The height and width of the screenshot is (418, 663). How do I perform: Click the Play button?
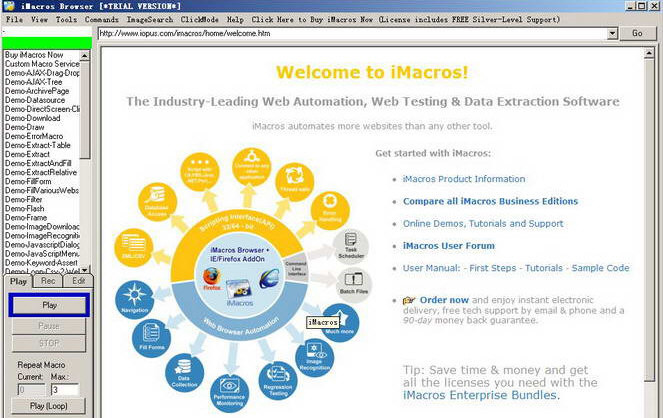pyautogui.click(x=49, y=305)
